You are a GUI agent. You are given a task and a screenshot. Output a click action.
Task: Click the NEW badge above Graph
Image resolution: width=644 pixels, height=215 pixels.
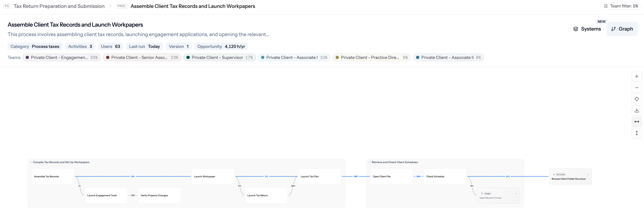coord(601,21)
